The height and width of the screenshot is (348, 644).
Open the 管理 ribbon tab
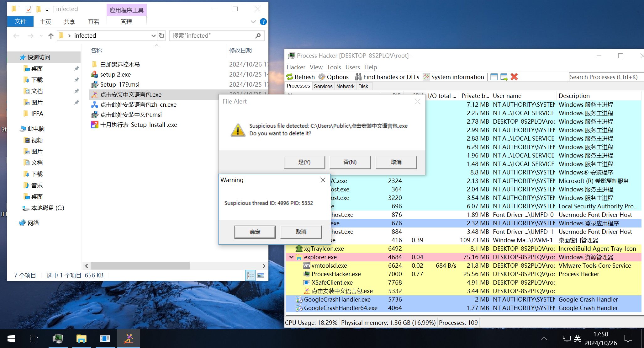[x=126, y=22]
